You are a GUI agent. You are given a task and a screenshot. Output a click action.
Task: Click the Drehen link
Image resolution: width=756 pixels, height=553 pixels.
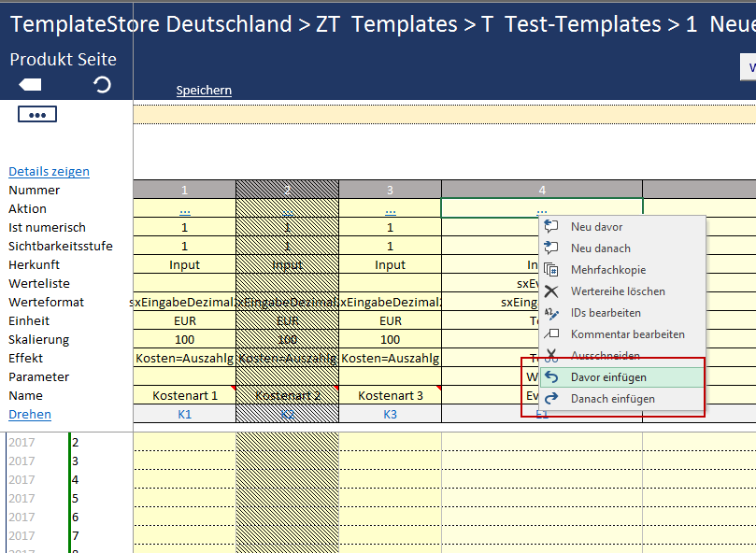point(30,415)
